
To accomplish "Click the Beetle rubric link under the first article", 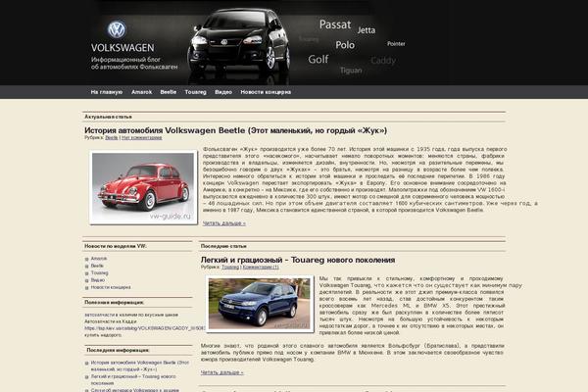I will coord(112,137).
